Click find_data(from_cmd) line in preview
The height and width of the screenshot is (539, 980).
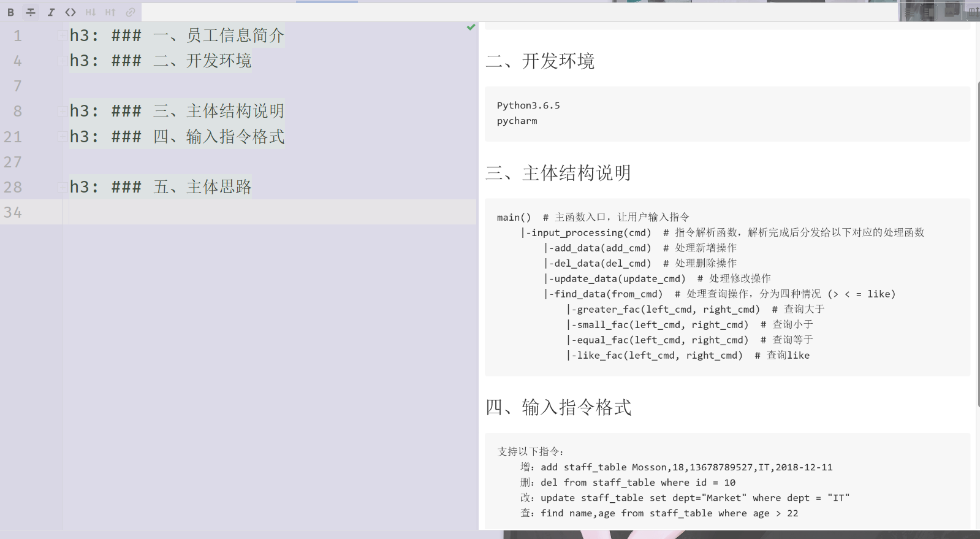720,294
